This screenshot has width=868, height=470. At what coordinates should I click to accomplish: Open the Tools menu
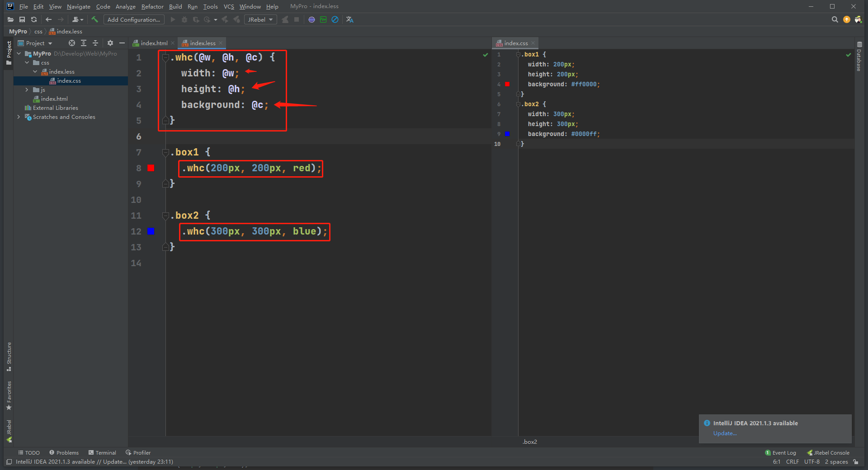click(x=210, y=6)
